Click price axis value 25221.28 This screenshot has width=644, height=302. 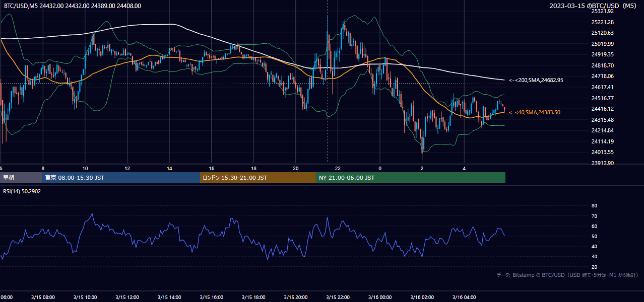tap(602, 22)
